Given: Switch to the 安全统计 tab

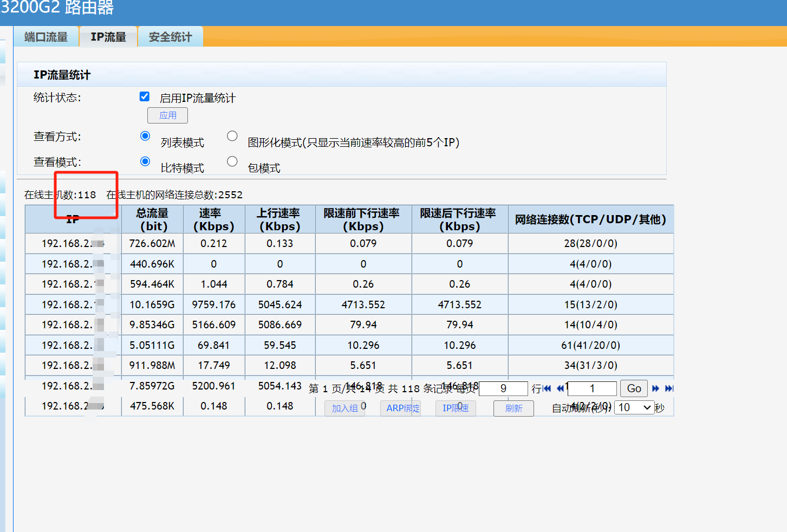Looking at the screenshot, I should [170, 37].
